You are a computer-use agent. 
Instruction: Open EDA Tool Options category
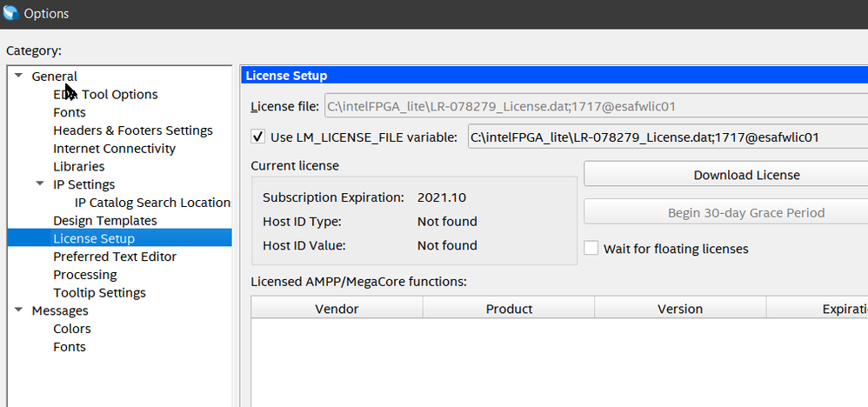pos(105,94)
